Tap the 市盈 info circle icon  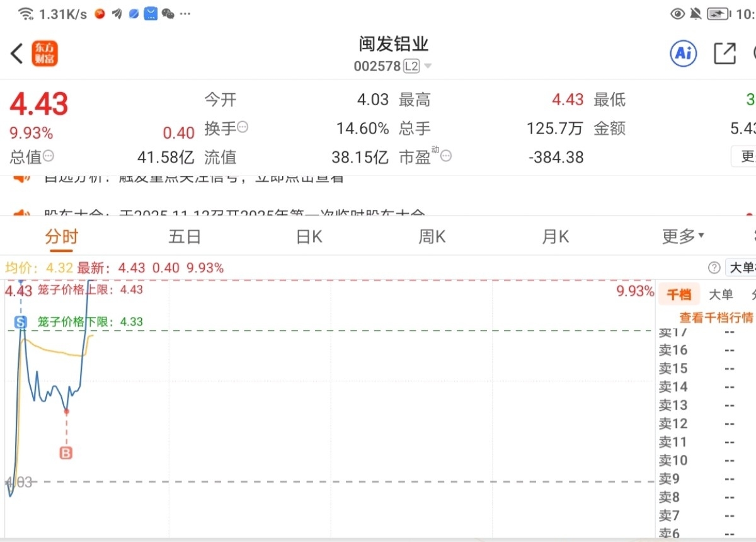coord(446,156)
